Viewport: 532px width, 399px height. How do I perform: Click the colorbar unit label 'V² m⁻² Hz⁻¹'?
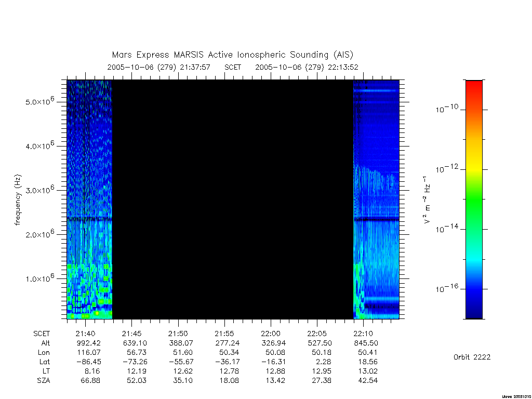427,200
